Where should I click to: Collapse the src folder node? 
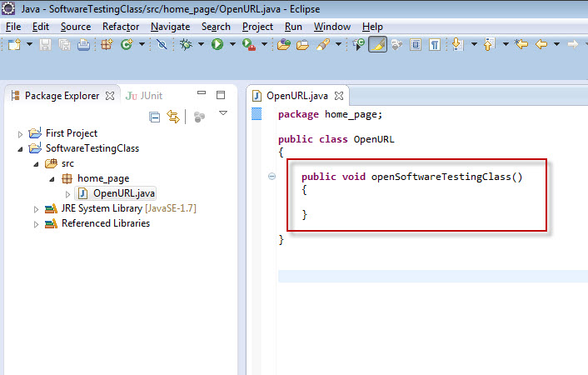click(x=36, y=164)
